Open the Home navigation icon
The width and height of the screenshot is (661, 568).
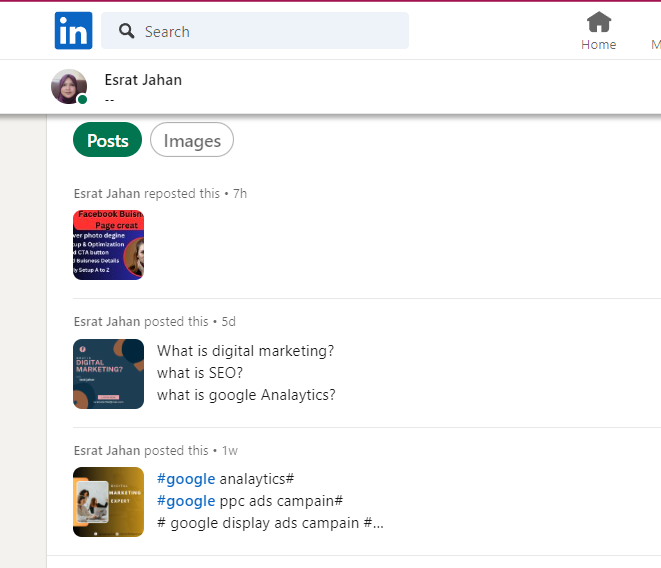[599, 21]
